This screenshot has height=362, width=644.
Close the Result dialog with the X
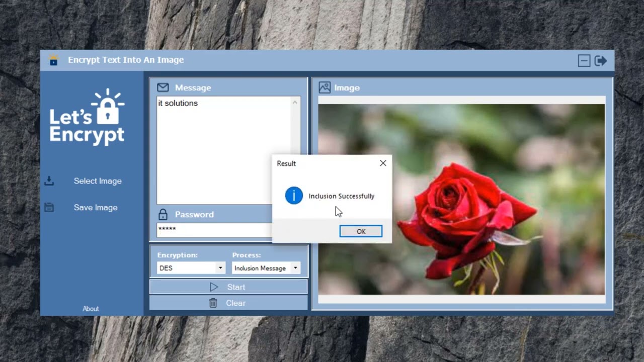coord(383,163)
